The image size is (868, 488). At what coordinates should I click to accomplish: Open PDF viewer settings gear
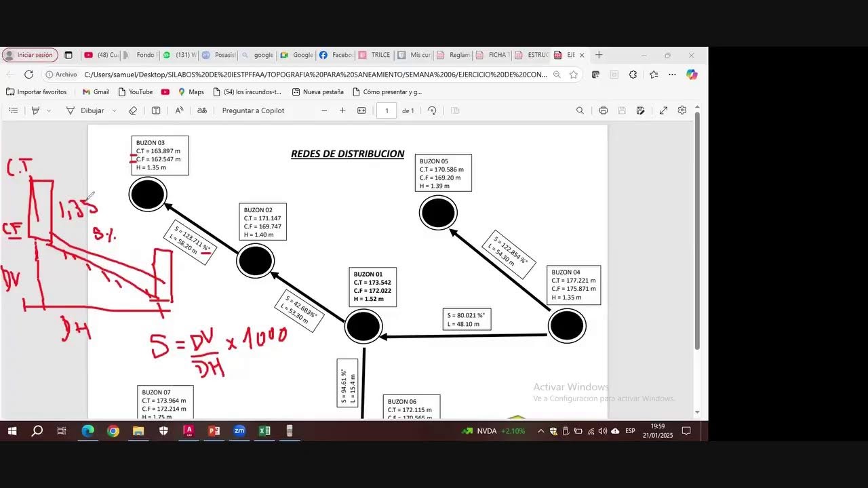click(x=682, y=110)
